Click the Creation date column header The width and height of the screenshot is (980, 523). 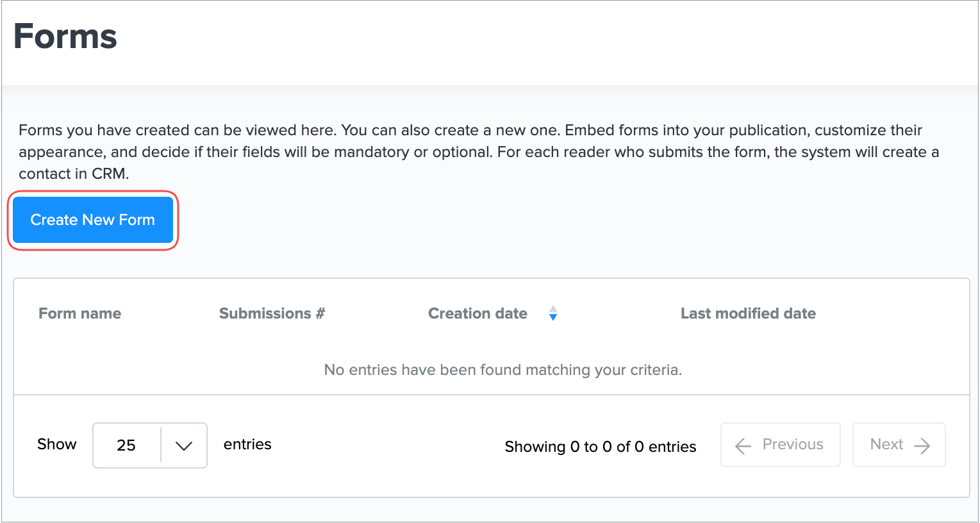(478, 313)
